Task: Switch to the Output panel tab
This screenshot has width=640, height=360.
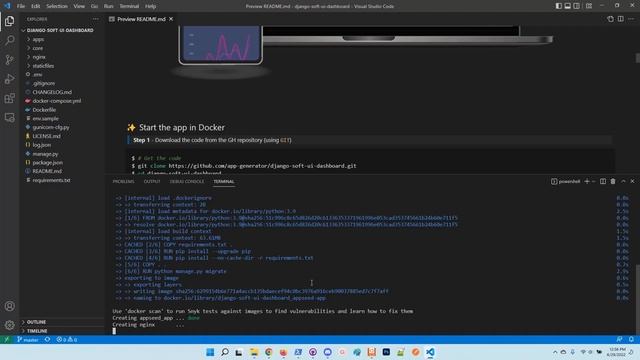Action: click(152, 181)
